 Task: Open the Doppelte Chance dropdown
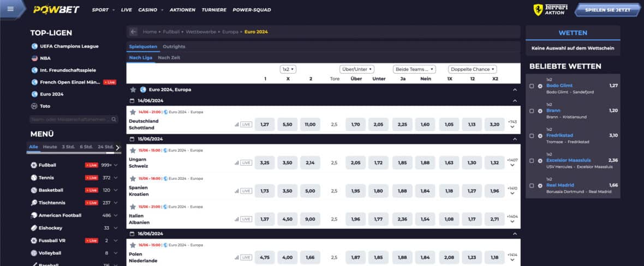pyautogui.click(x=472, y=69)
